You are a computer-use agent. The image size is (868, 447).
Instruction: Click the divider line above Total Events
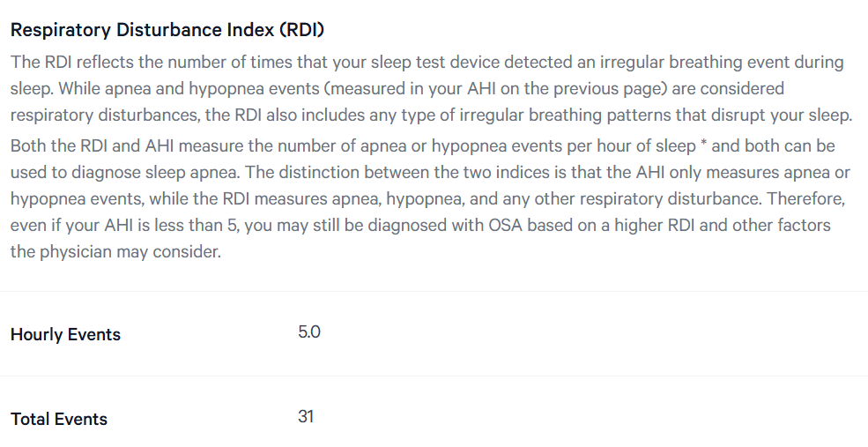click(x=434, y=376)
